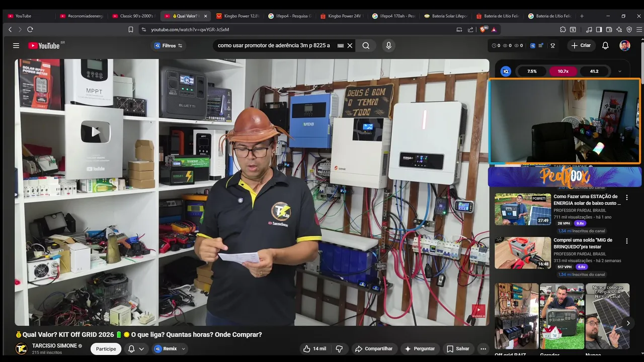Reload the page
The width and height of the screenshot is (644, 362).
tap(30, 30)
